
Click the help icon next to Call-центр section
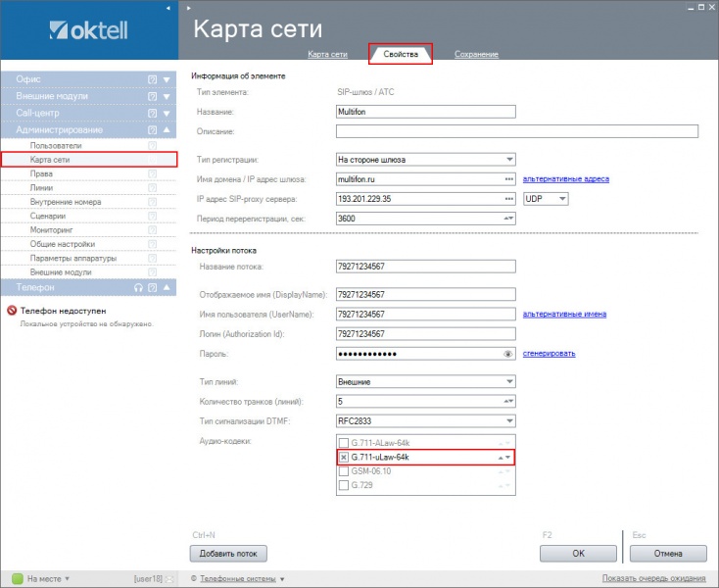(152, 114)
